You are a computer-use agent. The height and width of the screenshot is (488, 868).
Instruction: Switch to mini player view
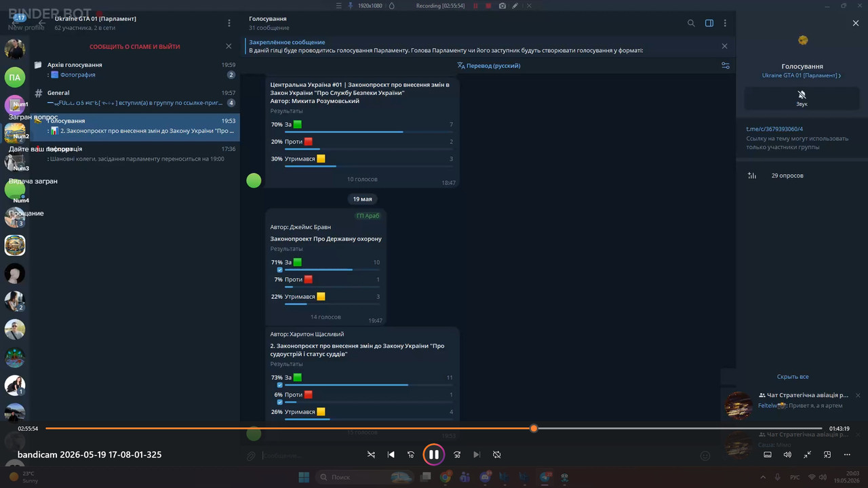827,455
